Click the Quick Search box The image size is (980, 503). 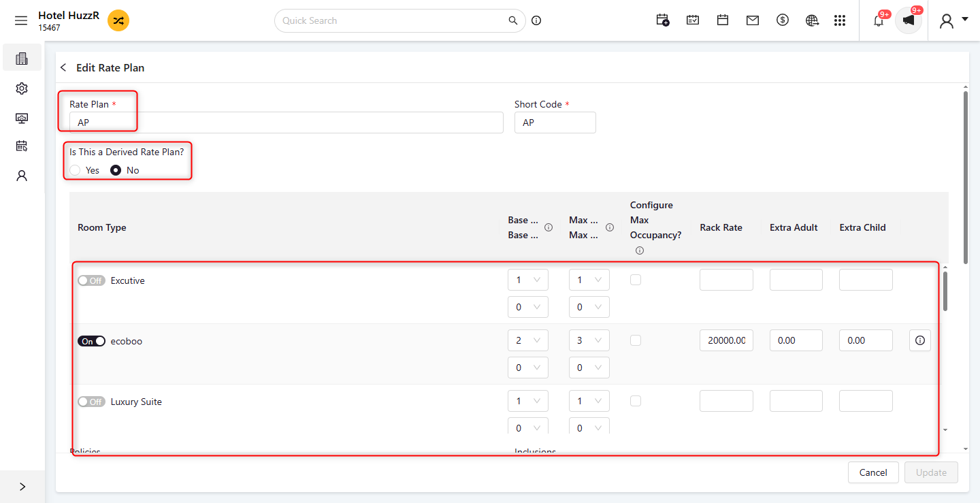point(400,20)
